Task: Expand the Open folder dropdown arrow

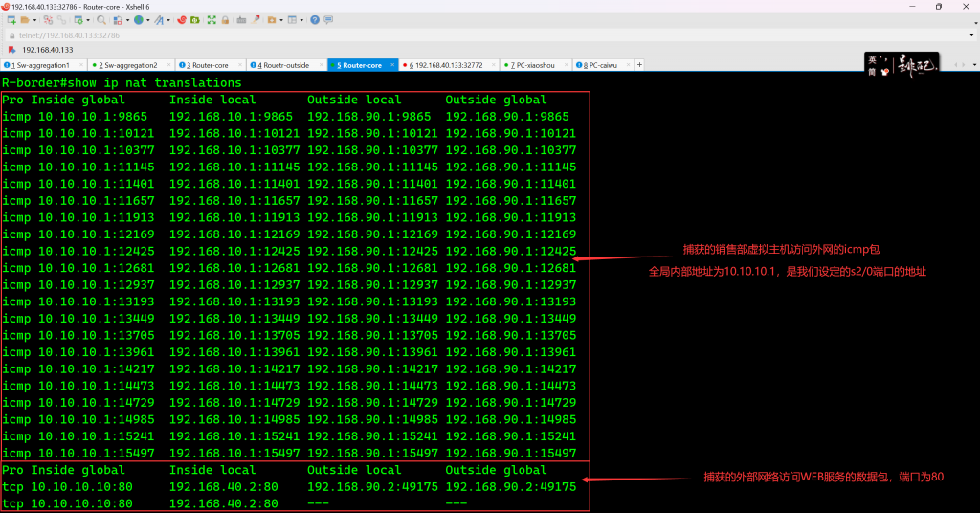Action: pyautogui.click(x=34, y=20)
